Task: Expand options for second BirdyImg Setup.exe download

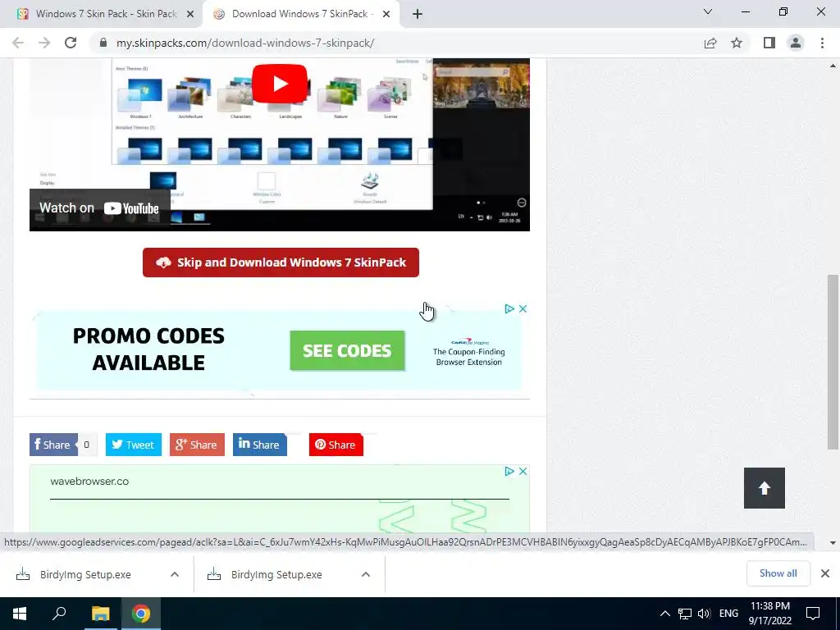Action: coord(366,574)
